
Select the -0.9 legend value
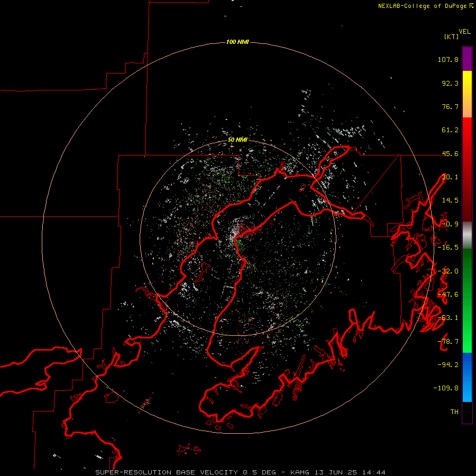click(x=450, y=224)
